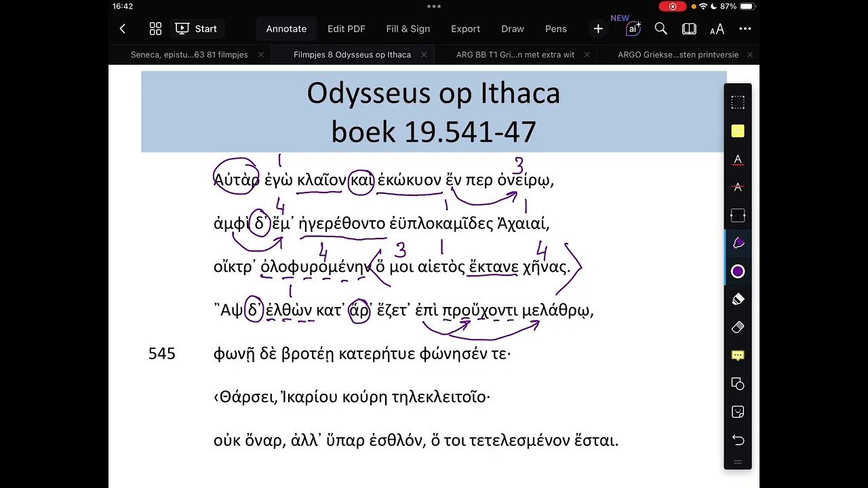Select the underline text tool
Image resolution: width=868 pixels, height=488 pixels.
click(738, 159)
